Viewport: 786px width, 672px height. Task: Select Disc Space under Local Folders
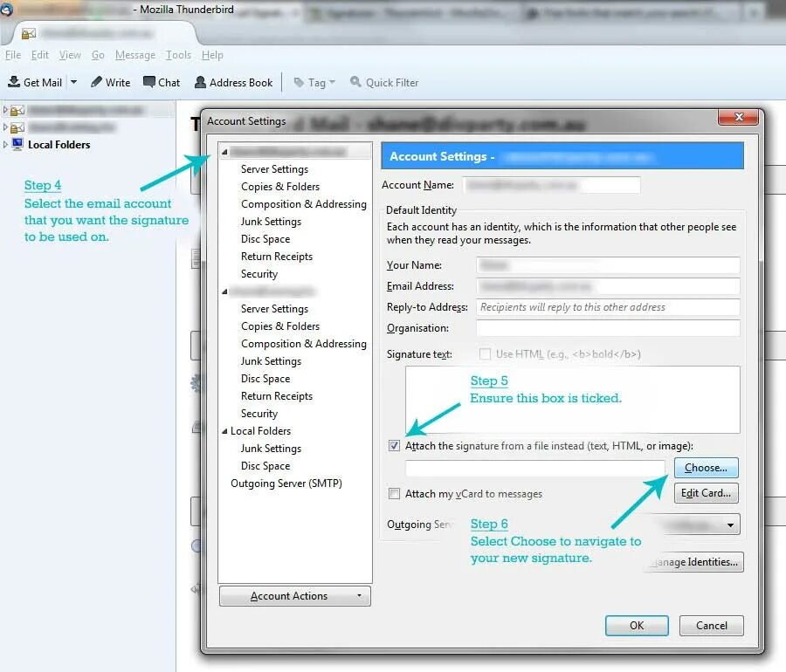tap(265, 466)
